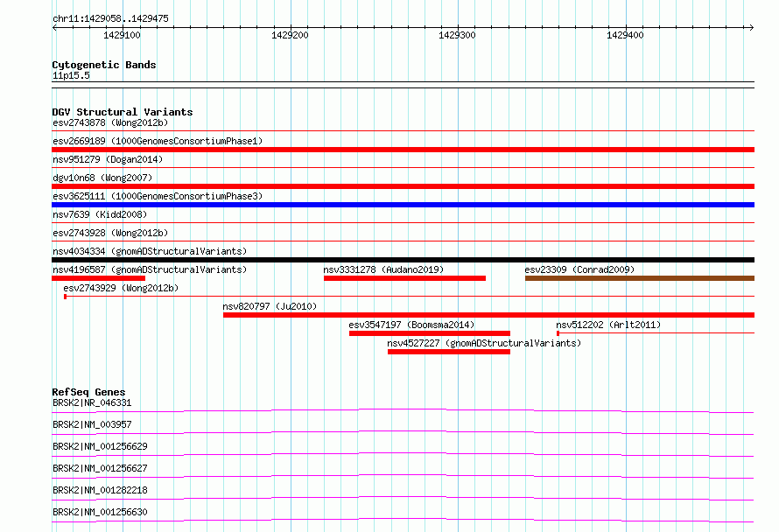Click the esv3547197 (Boomsma2014) label
779x532 pixels.
411,325
